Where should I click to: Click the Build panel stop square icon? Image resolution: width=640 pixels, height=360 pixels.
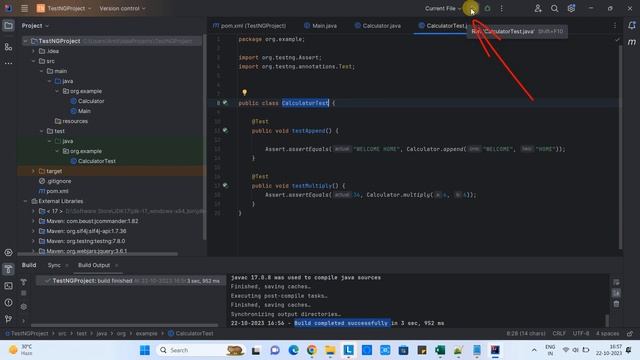point(24,293)
